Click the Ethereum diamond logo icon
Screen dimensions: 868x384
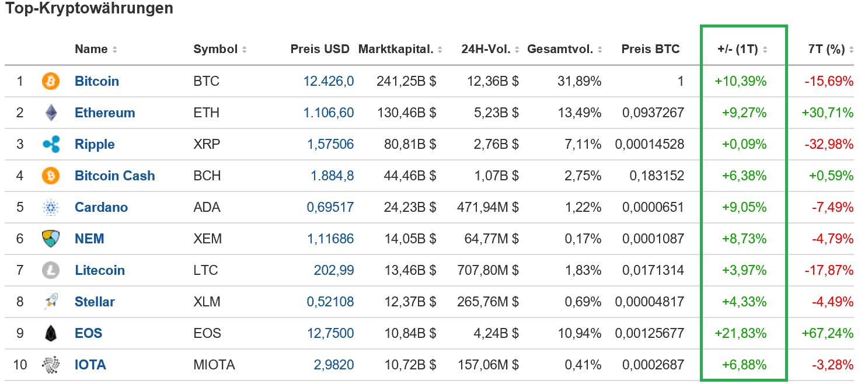(x=51, y=113)
